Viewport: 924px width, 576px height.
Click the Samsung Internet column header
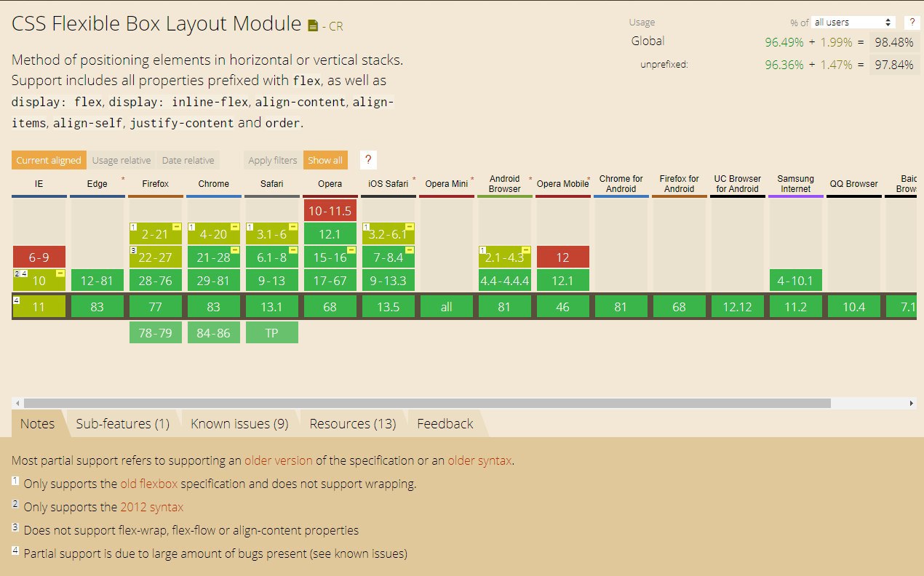coord(795,184)
